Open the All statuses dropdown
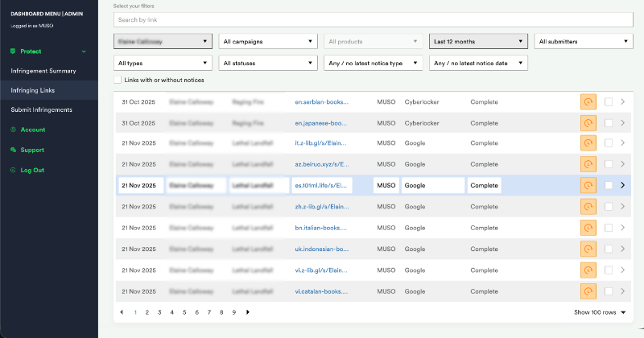This screenshot has height=338, width=644. click(x=268, y=63)
